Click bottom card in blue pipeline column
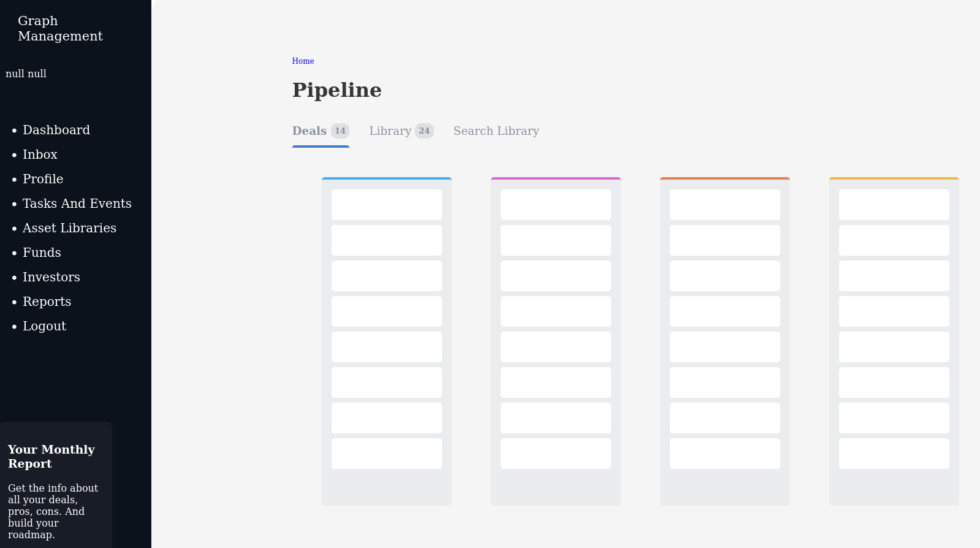 coord(386,454)
